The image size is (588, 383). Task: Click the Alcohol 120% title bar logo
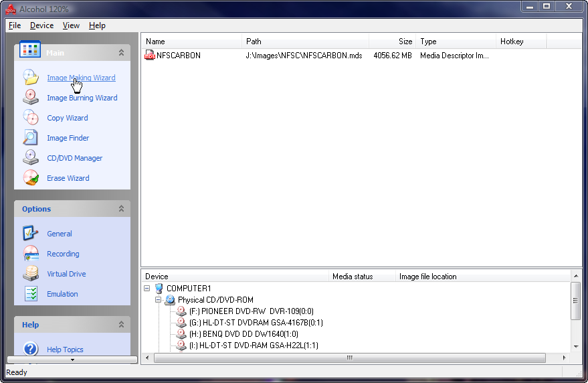(x=11, y=9)
